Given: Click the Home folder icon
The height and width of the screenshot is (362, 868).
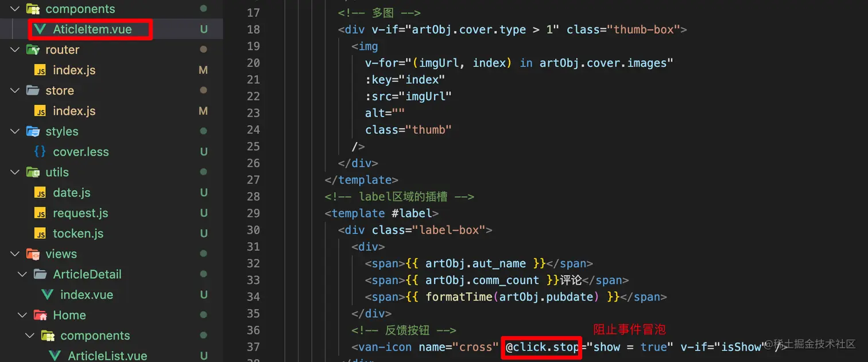Looking at the screenshot, I should [x=40, y=315].
